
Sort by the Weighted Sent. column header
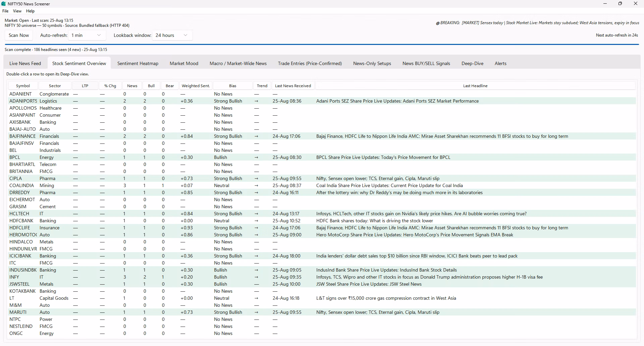tap(196, 86)
